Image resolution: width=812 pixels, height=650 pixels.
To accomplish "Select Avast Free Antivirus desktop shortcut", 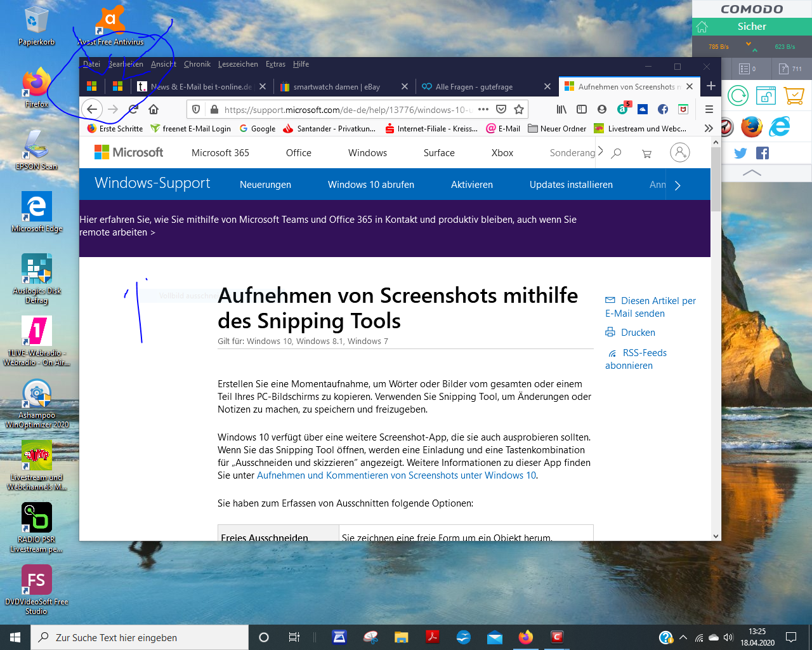I will (110, 27).
